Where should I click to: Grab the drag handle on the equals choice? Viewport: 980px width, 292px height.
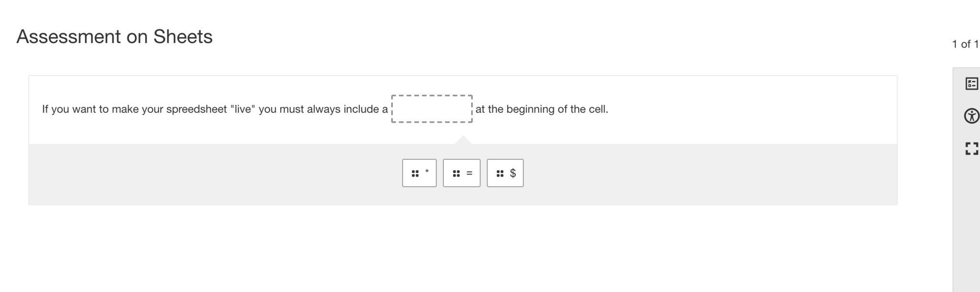456,173
